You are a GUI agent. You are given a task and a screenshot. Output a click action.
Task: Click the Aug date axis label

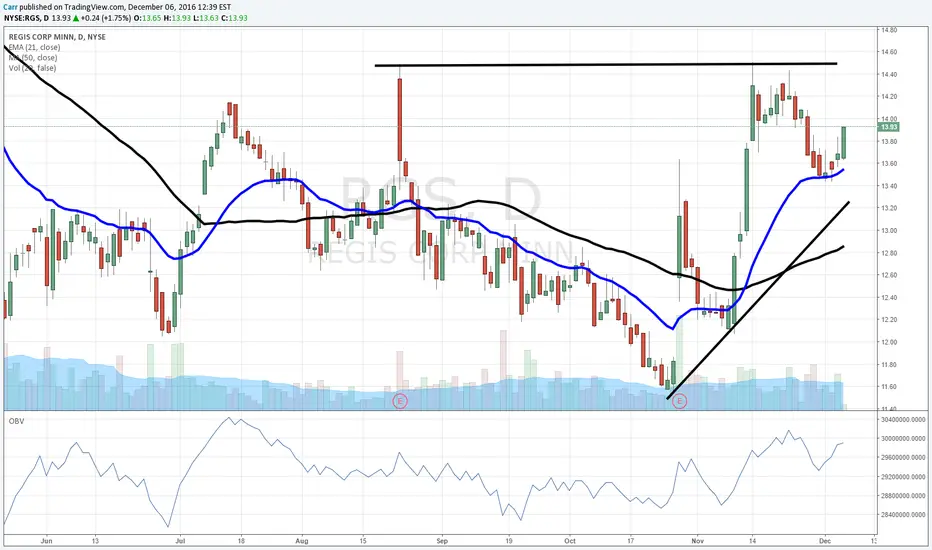coord(302,541)
